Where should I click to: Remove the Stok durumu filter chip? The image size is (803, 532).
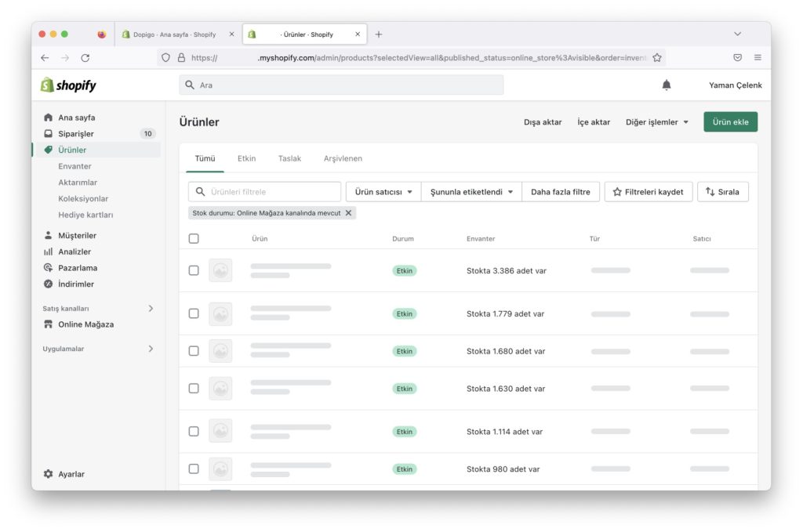coord(348,213)
